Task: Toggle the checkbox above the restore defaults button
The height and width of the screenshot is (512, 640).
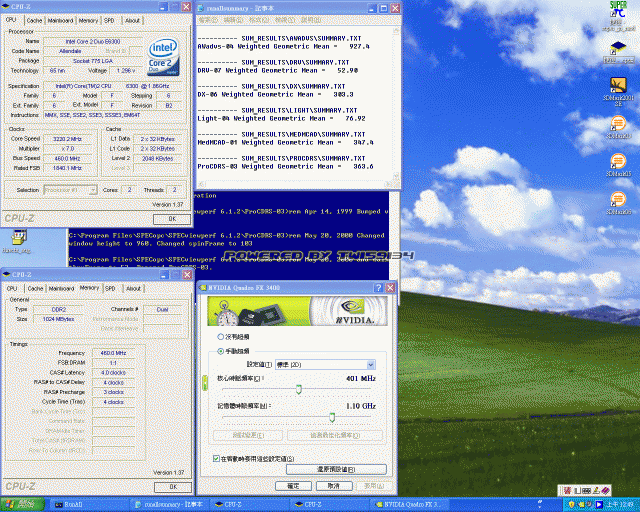Action: pyautogui.click(x=216, y=459)
